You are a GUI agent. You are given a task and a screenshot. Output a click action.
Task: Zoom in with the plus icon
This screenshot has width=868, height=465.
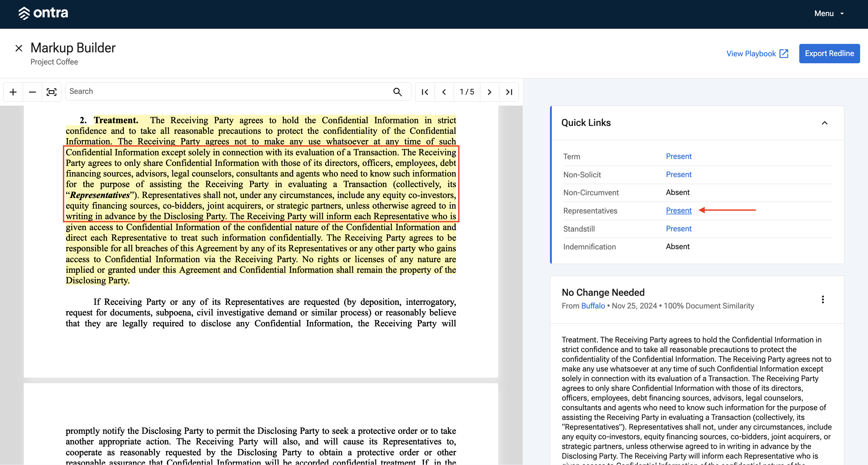(x=13, y=92)
